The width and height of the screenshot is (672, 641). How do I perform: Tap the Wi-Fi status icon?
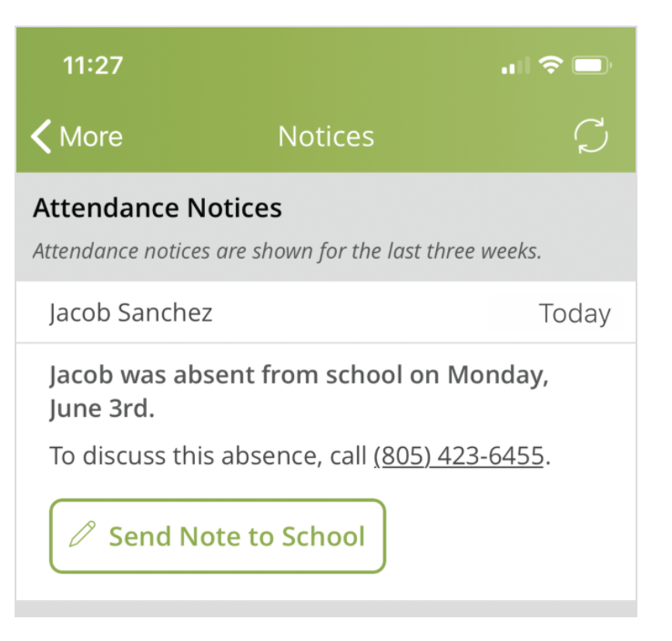(551, 66)
